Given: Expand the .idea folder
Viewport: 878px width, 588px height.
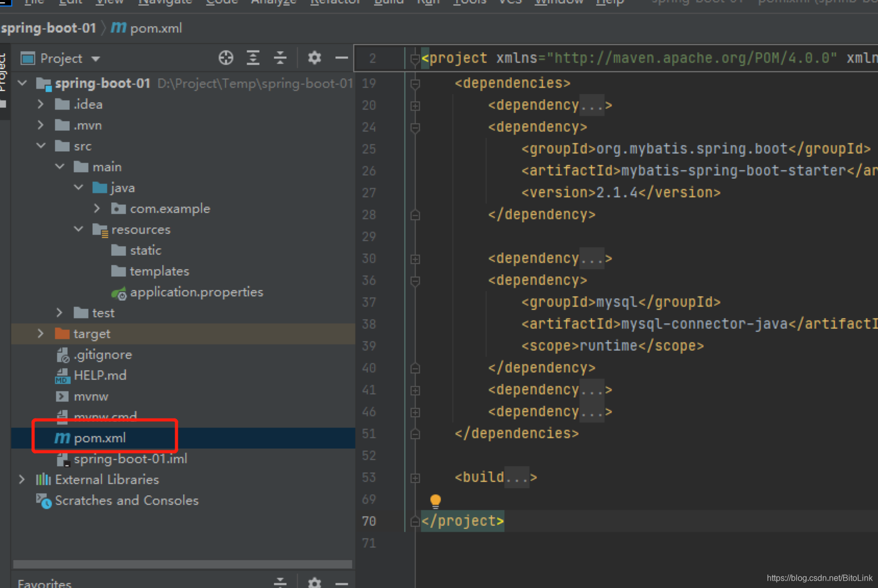Looking at the screenshot, I should click(41, 104).
